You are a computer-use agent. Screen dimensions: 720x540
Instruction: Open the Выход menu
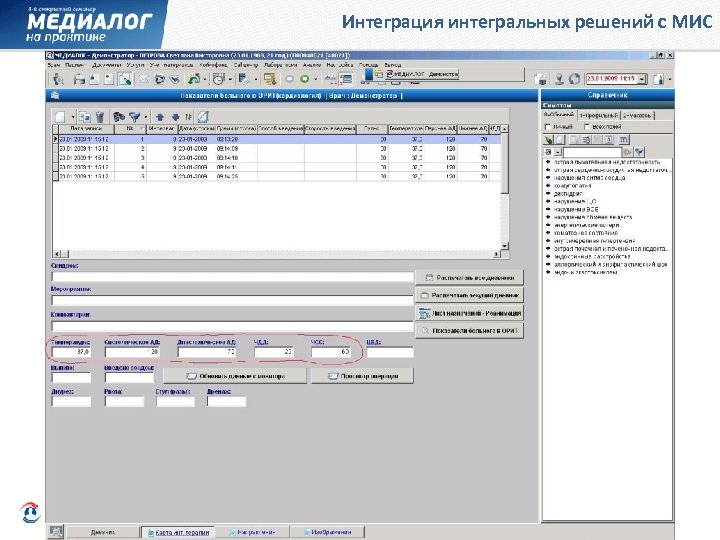tap(393, 65)
